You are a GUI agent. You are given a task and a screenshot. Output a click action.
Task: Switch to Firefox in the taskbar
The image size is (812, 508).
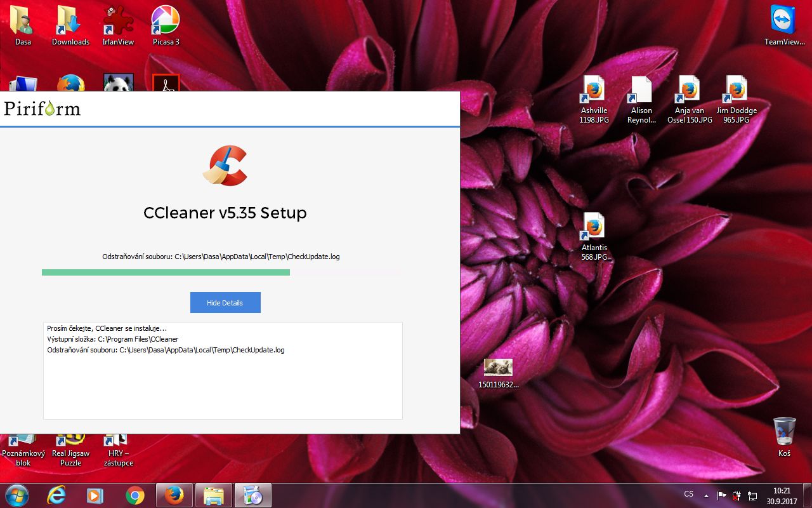174,495
